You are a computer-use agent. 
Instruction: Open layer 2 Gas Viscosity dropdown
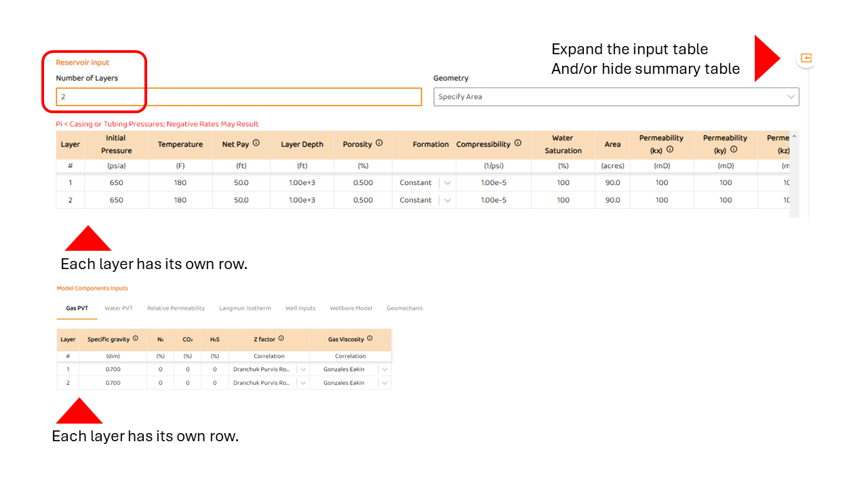click(x=384, y=383)
